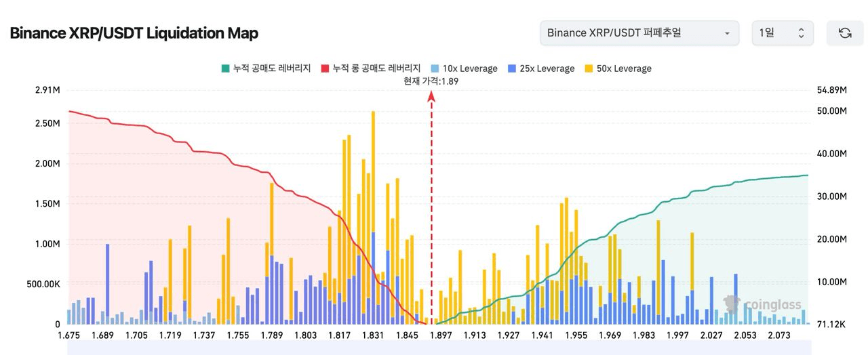Click the 현재 가격:1.89 label

[431, 81]
